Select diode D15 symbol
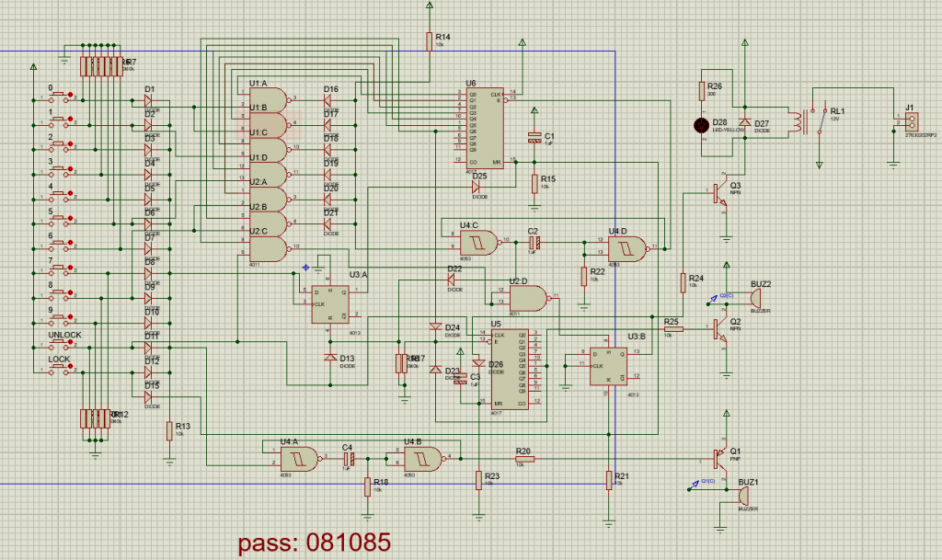 pos(148,396)
